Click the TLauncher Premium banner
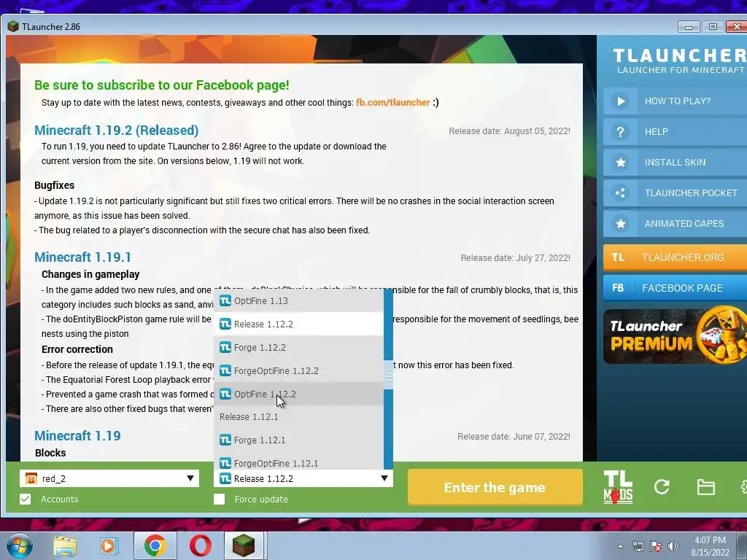The height and width of the screenshot is (560, 747). 675,336
